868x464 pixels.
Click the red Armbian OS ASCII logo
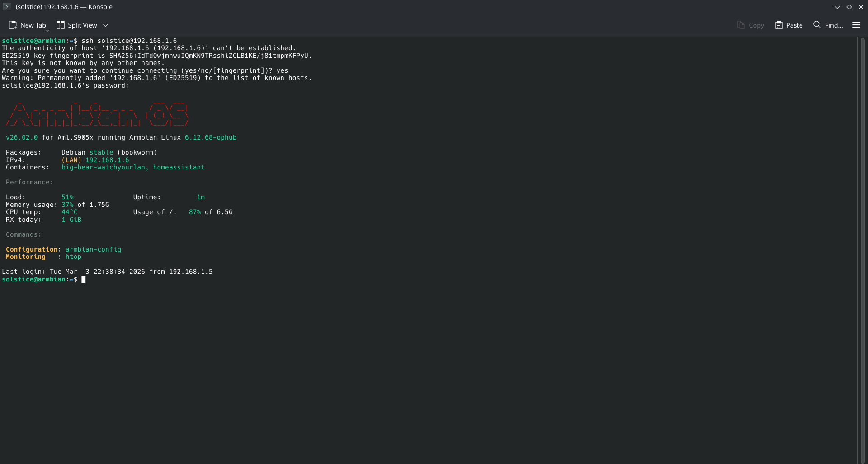97,115
